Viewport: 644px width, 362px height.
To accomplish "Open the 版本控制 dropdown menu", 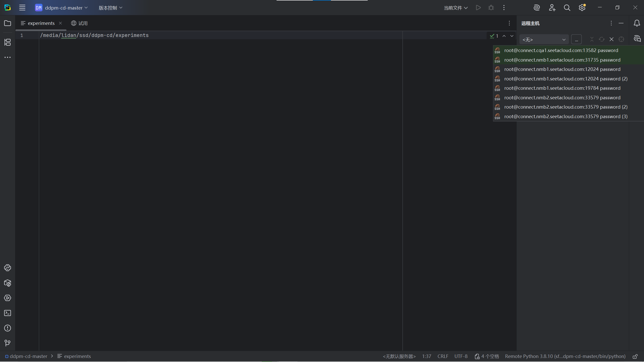I will coord(110,8).
